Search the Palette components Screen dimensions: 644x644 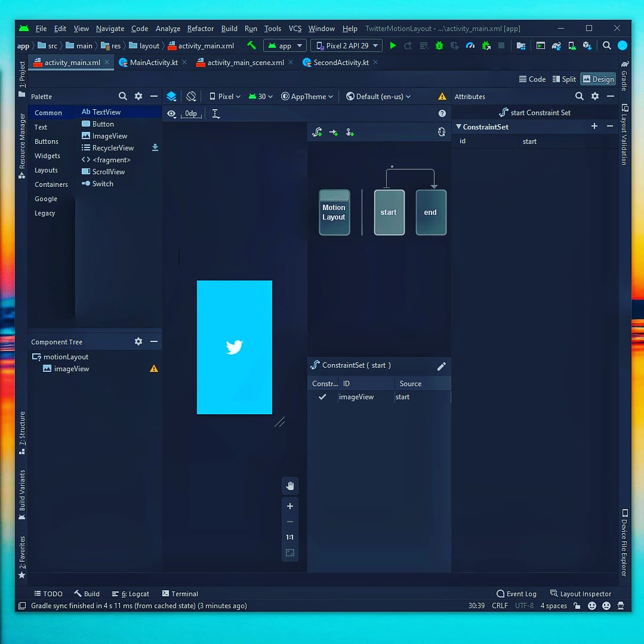click(122, 96)
